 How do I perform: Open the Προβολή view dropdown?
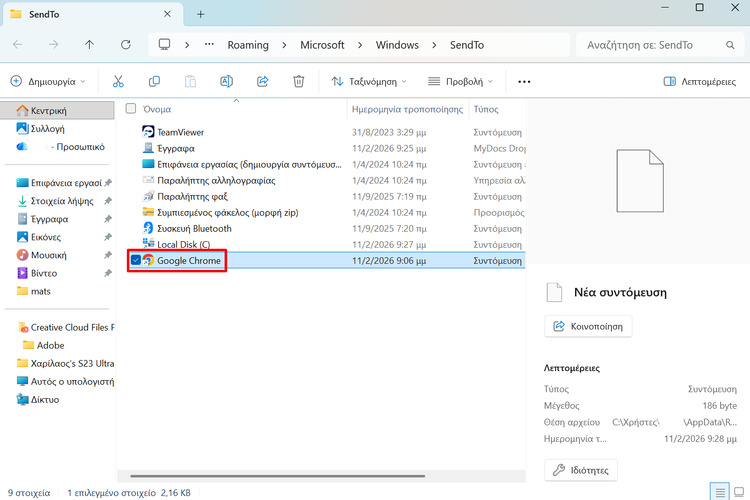[x=461, y=81]
